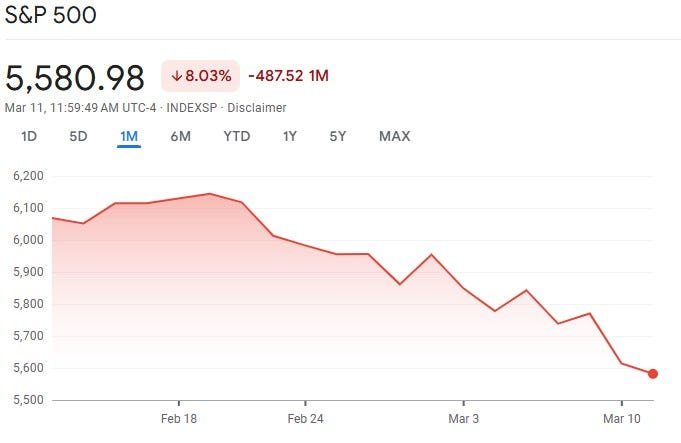Switch to the 1Y chart view
The width and height of the screenshot is (681, 443).
(289, 136)
